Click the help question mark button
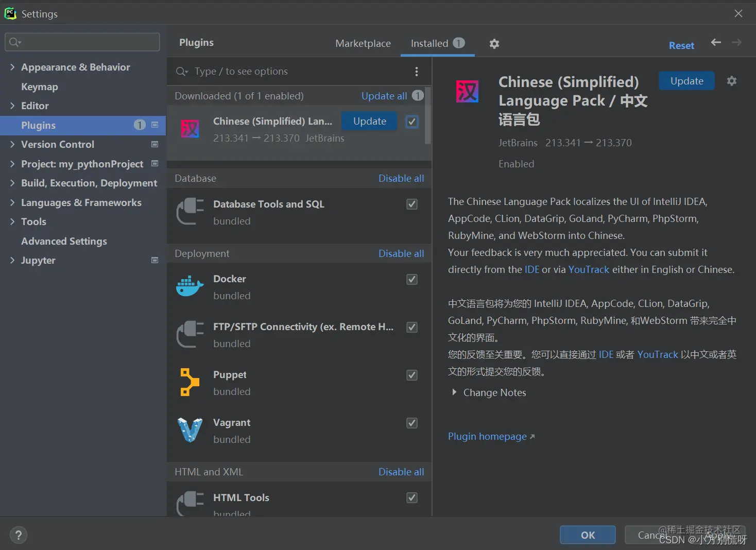756x550 pixels. (x=19, y=535)
